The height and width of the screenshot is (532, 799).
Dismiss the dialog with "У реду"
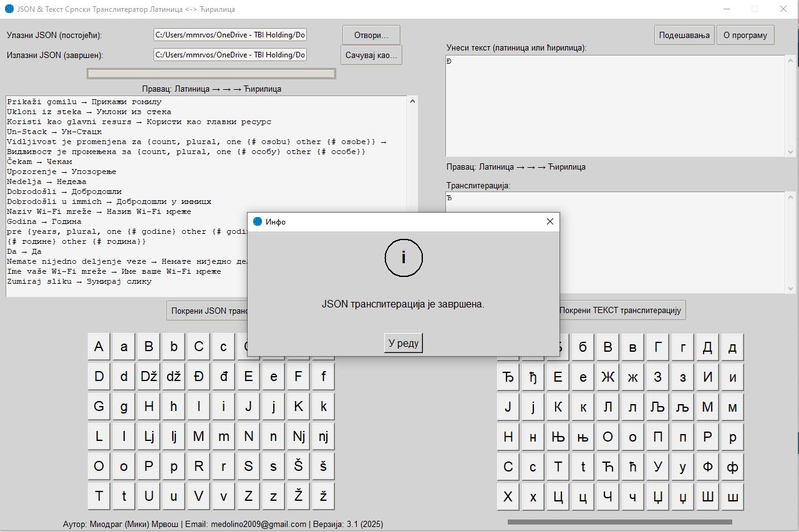[x=402, y=342]
